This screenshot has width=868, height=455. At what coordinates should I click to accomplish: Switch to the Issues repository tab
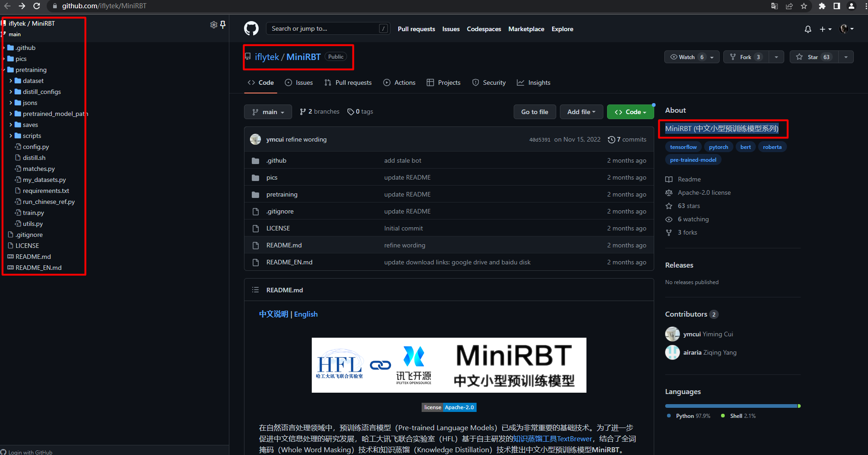click(x=299, y=82)
